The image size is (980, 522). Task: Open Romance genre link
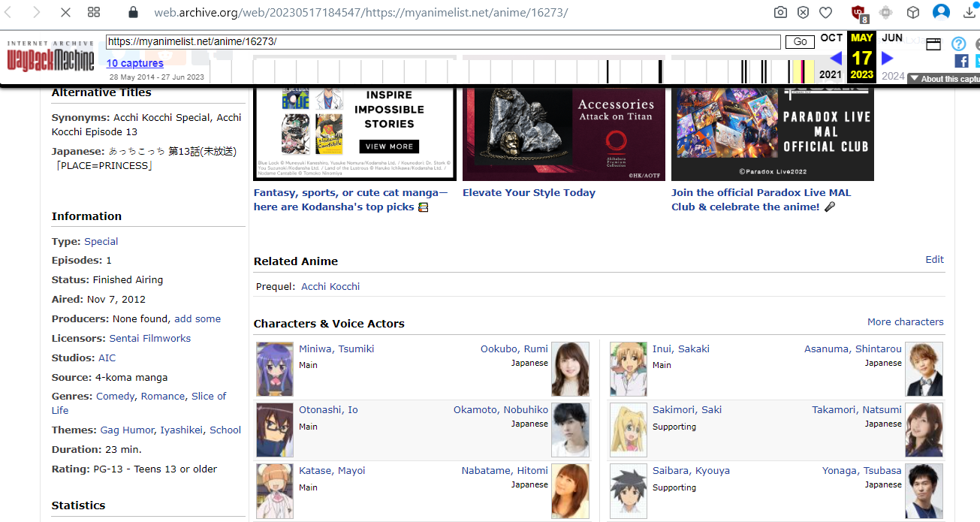tap(163, 397)
